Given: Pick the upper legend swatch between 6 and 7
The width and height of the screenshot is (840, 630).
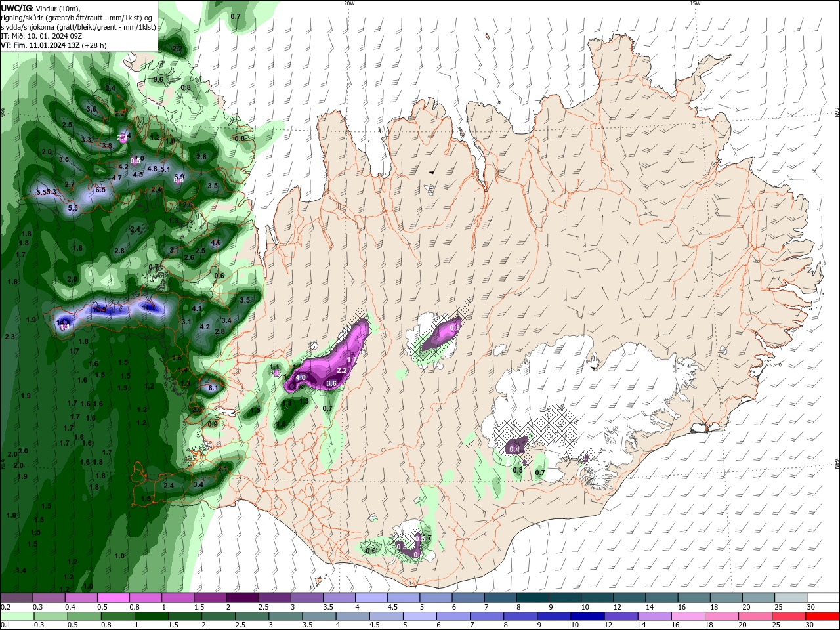Looking at the screenshot, I should click(x=467, y=598).
